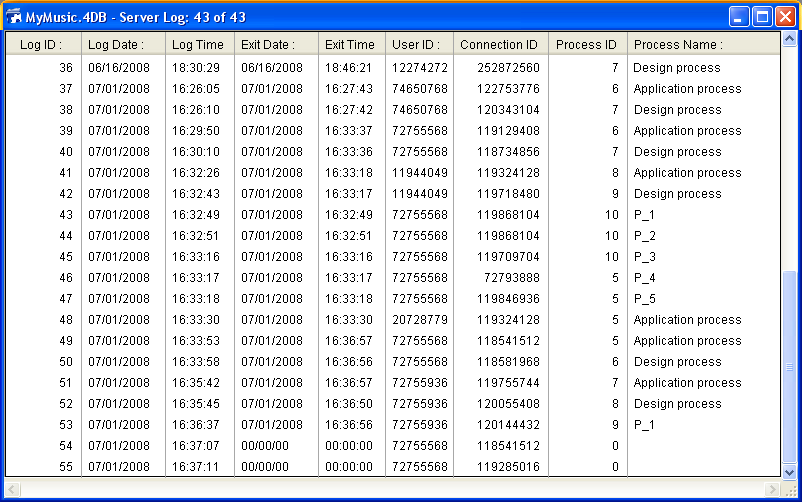
Task: Maximize the Server Log window
Action: pos(762,17)
